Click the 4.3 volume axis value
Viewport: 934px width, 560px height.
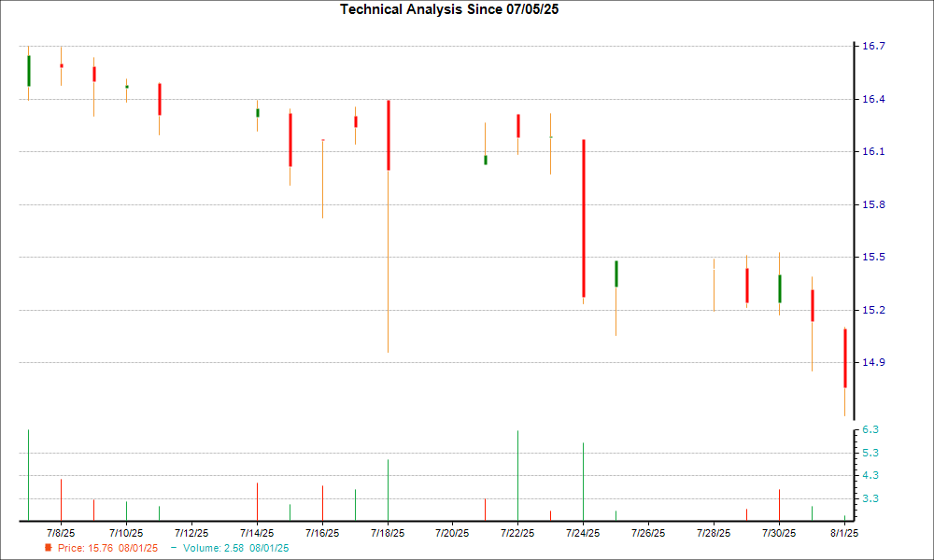[870, 475]
